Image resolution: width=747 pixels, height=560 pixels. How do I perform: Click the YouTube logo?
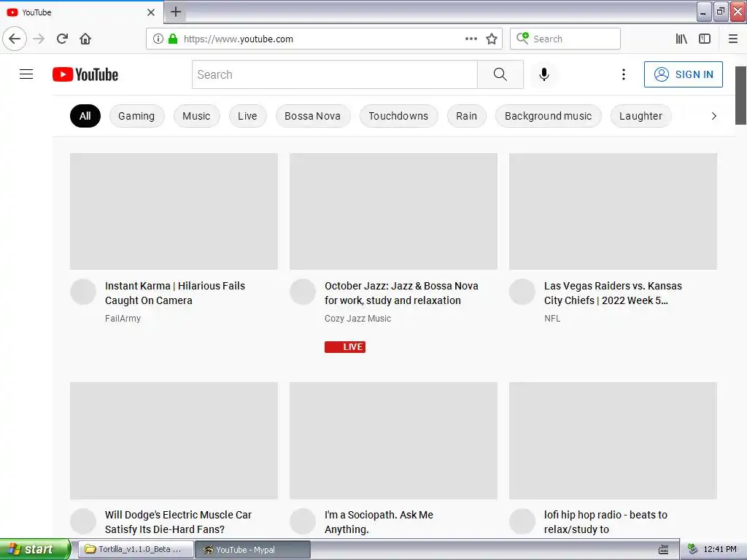coord(85,74)
